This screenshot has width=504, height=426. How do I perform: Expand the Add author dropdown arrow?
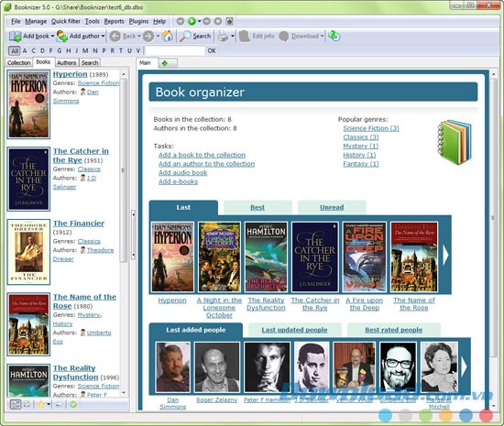click(x=104, y=36)
